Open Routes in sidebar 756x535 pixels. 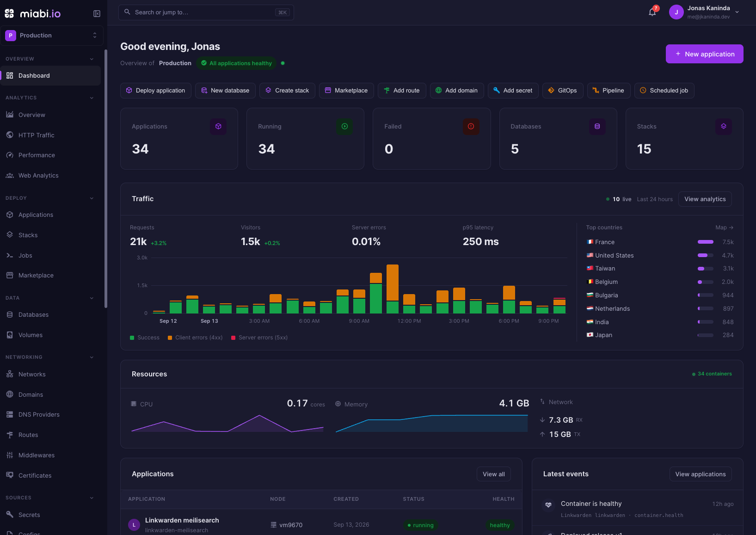point(51,435)
